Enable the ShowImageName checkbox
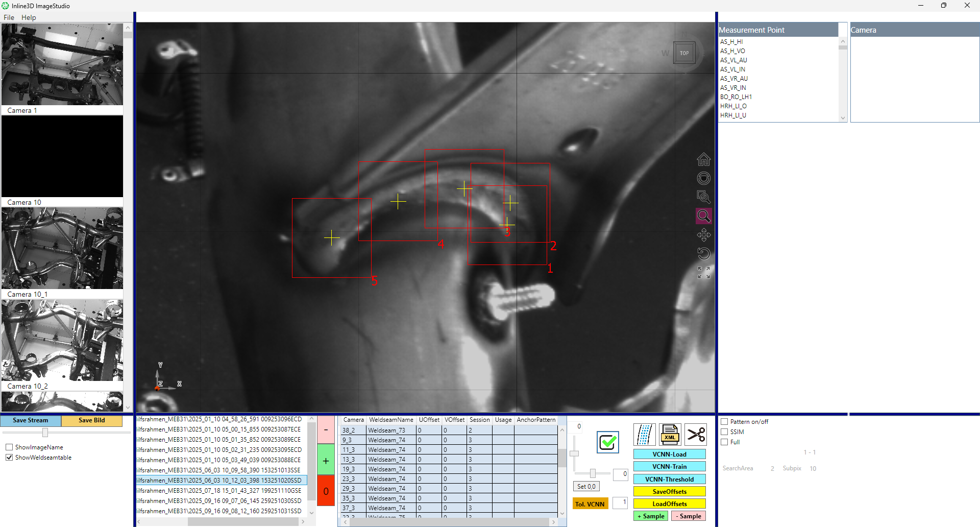 9,447
